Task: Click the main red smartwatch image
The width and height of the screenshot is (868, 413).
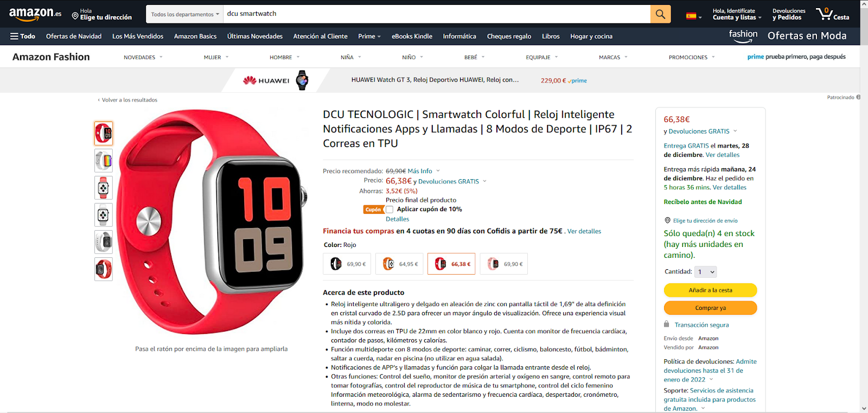Action: point(212,223)
